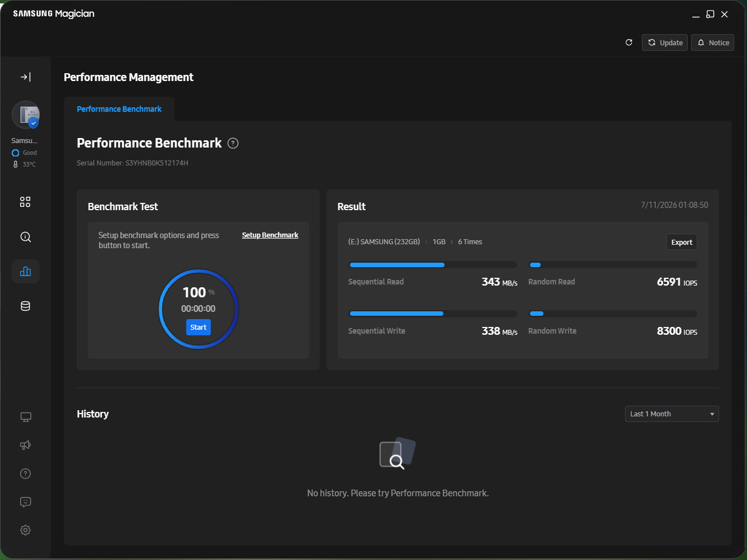Open the Notice button

713,42
